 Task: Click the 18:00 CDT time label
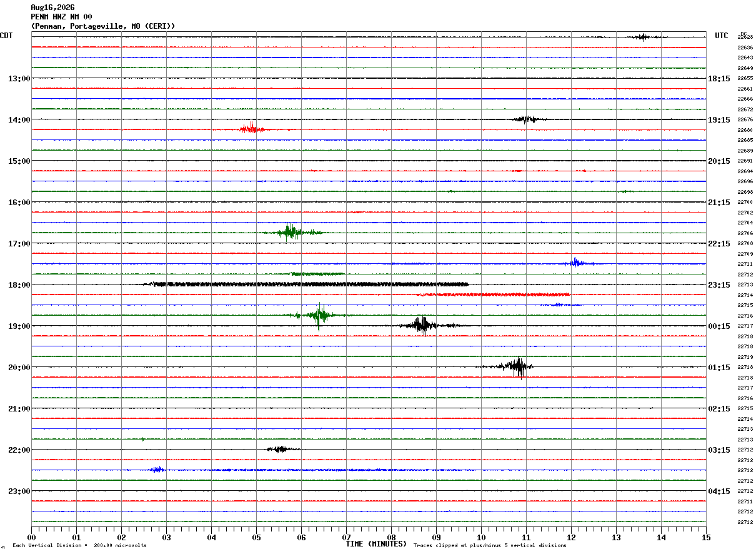19,285
